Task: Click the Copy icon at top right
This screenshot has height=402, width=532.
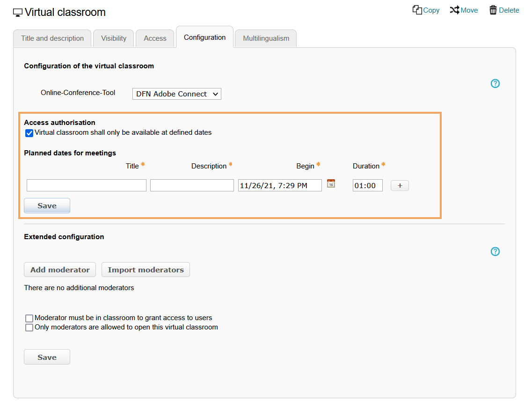Action: tap(417, 10)
